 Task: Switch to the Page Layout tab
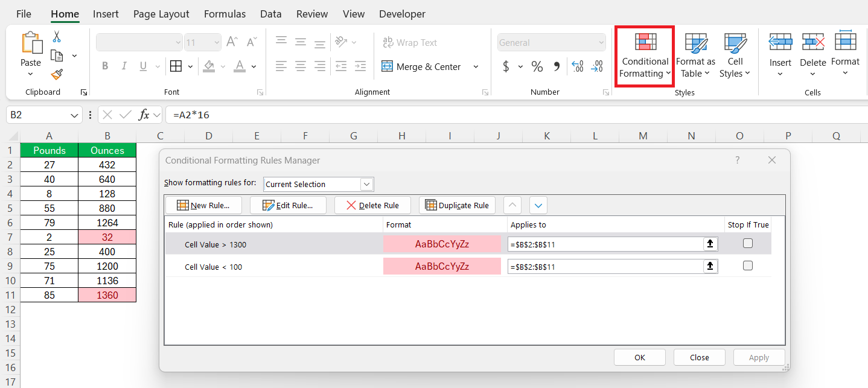pos(161,13)
